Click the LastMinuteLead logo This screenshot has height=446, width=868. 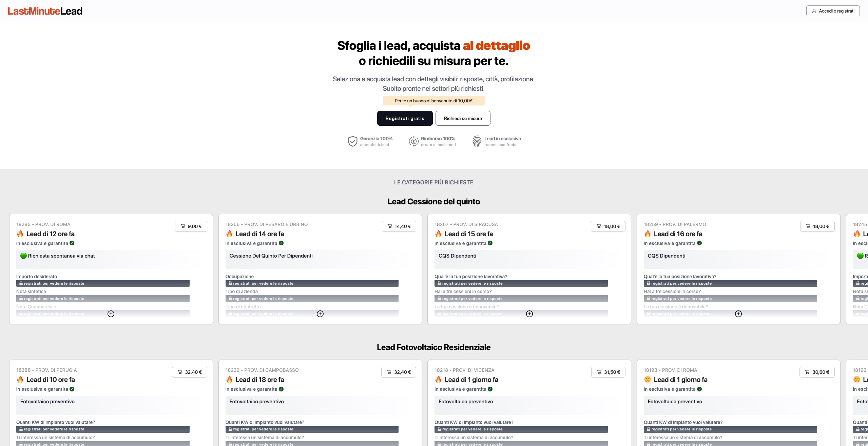click(x=45, y=11)
